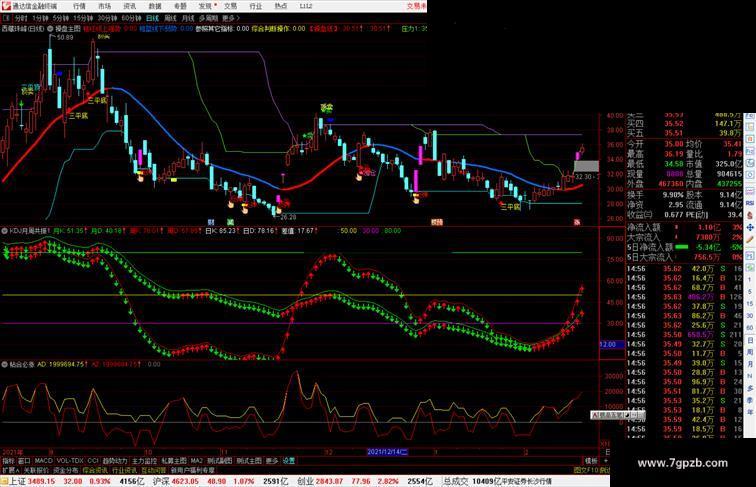The image size is (756, 487).
Task: Switch to the 5分钟 period tab
Action: (61, 18)
